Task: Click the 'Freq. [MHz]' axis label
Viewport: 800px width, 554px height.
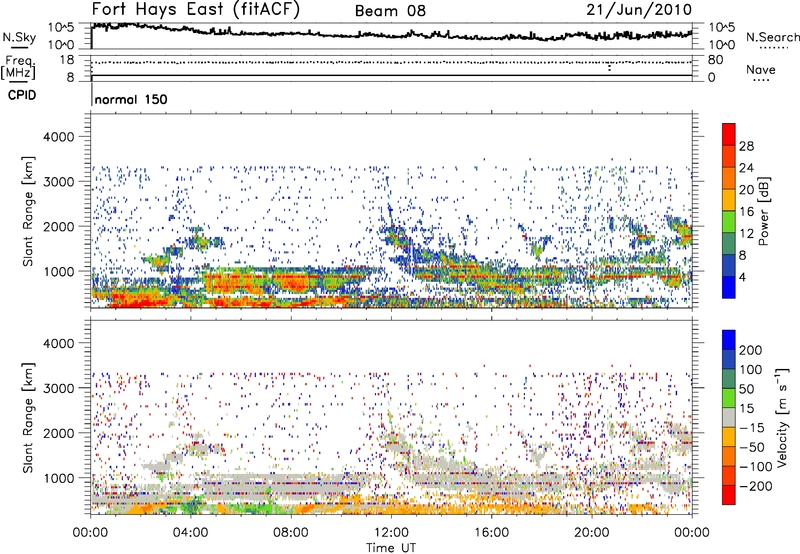Action: [x=18, y=68]
